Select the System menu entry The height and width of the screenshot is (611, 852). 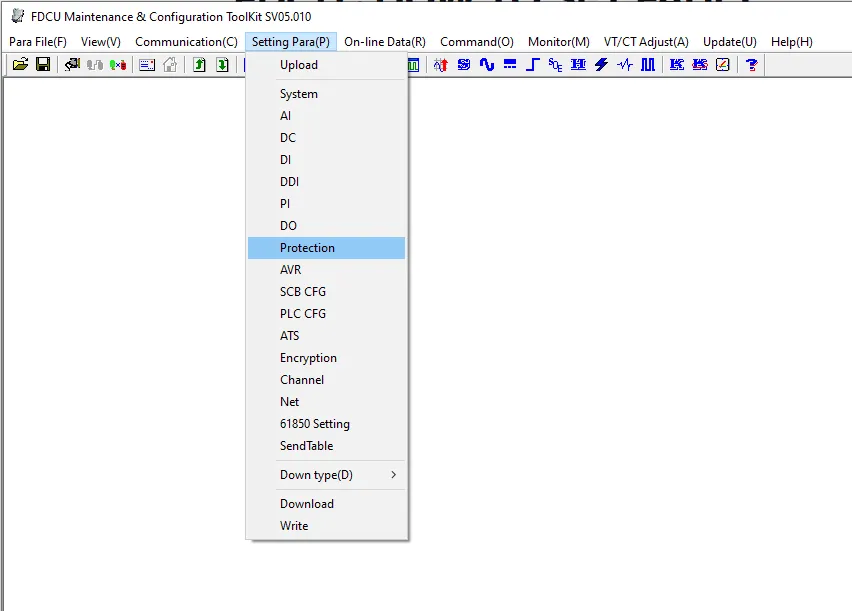click(x=327, y=94)
